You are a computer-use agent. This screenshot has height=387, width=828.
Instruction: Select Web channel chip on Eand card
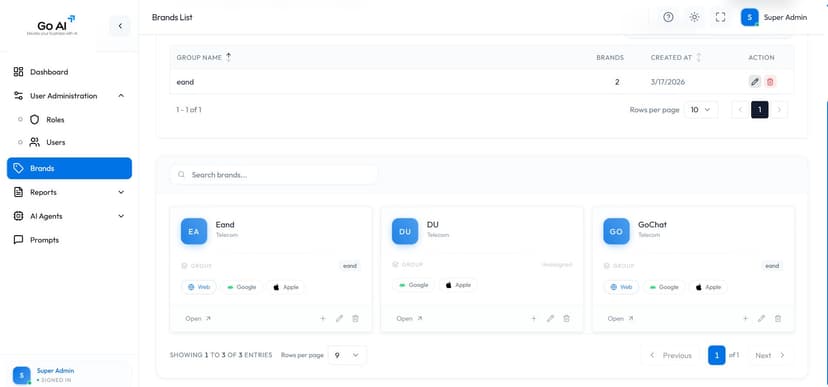(199, 287)
